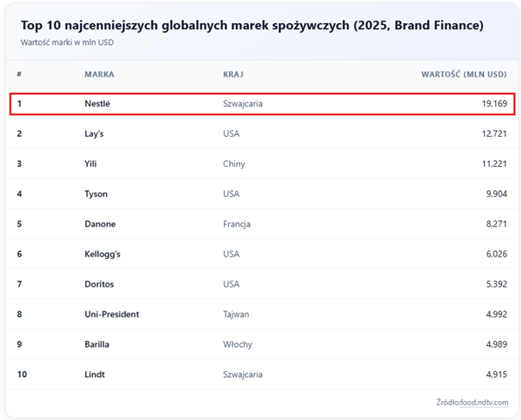Select the Barilla brand cell
The width and height of the screenshot is (521, 420).
coord(97,344)
